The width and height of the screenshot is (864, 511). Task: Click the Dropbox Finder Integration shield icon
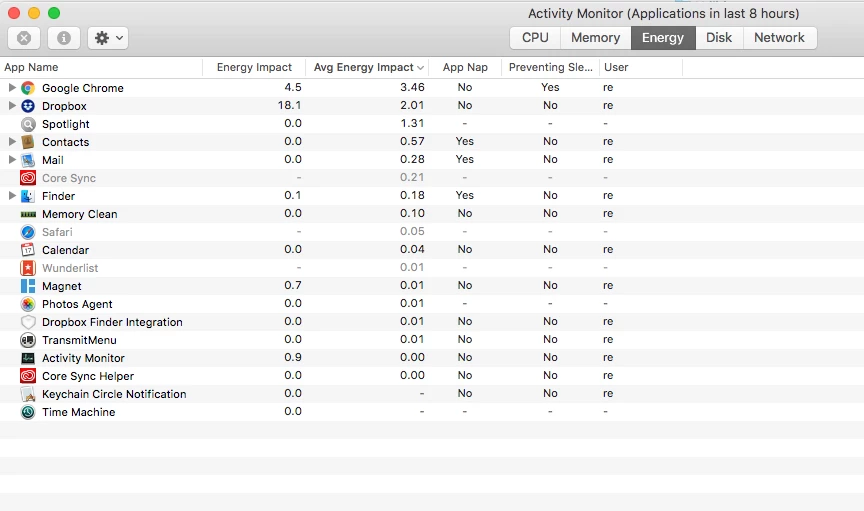(x=28, y=322)
